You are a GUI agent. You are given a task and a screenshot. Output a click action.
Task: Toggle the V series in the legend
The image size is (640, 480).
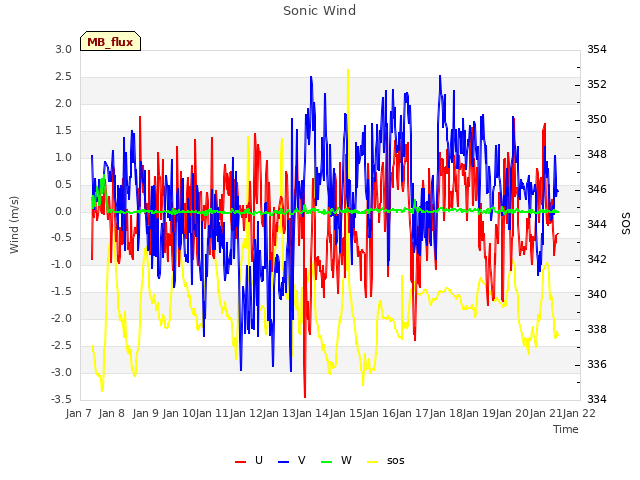291,461
